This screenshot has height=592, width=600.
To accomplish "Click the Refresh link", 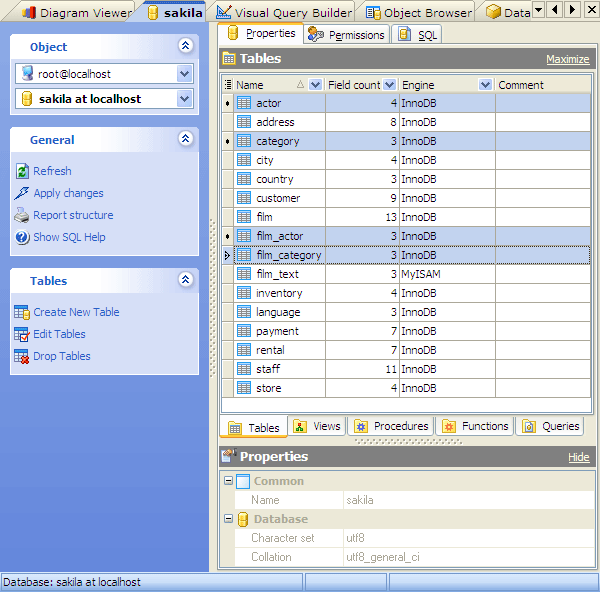I will tap(52, 171).
